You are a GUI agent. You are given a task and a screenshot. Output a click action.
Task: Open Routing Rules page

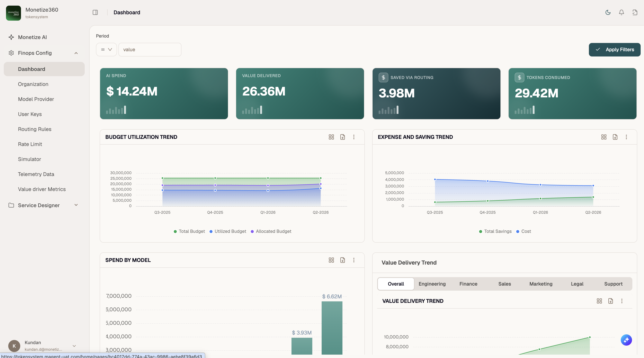click(x=44, y=129)
